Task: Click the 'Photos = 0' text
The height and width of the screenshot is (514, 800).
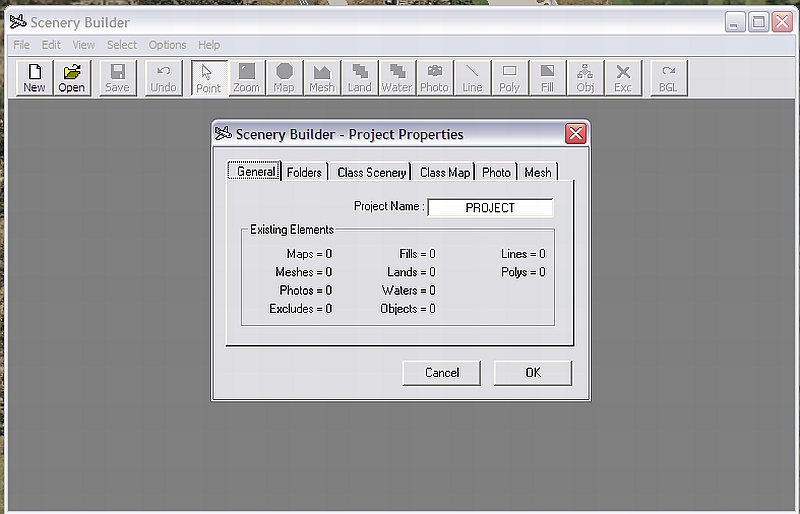Action: [306, 290]
